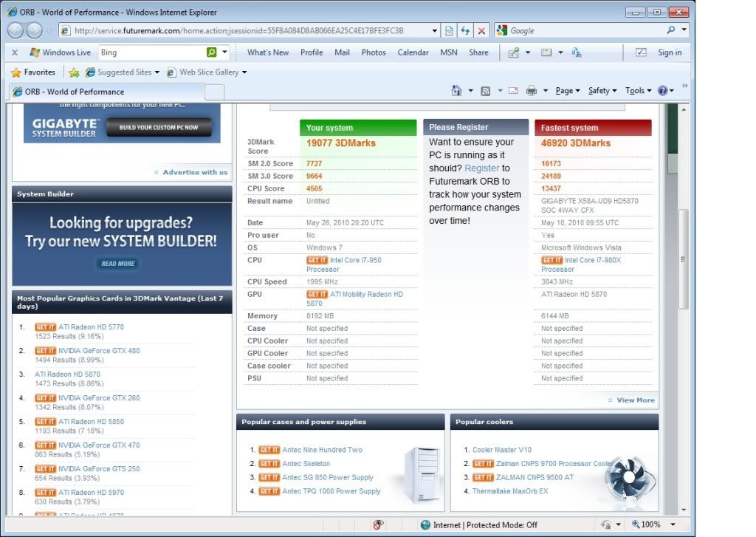Click the Zoom 100% level button
Image resolution: width=756 pixels, height=537 pixels.
tap(646, 524)
